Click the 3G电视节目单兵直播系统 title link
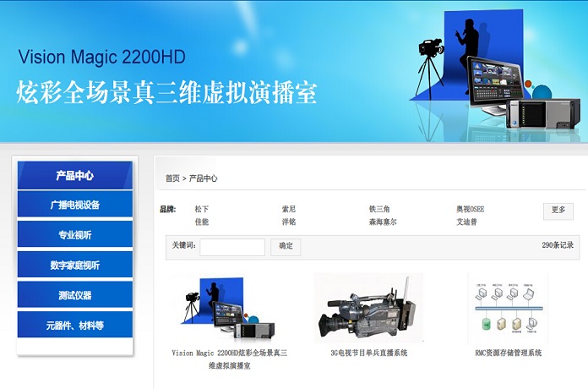Screen dimensions: 588x389 pyautogui.click(x=368, y=353)
